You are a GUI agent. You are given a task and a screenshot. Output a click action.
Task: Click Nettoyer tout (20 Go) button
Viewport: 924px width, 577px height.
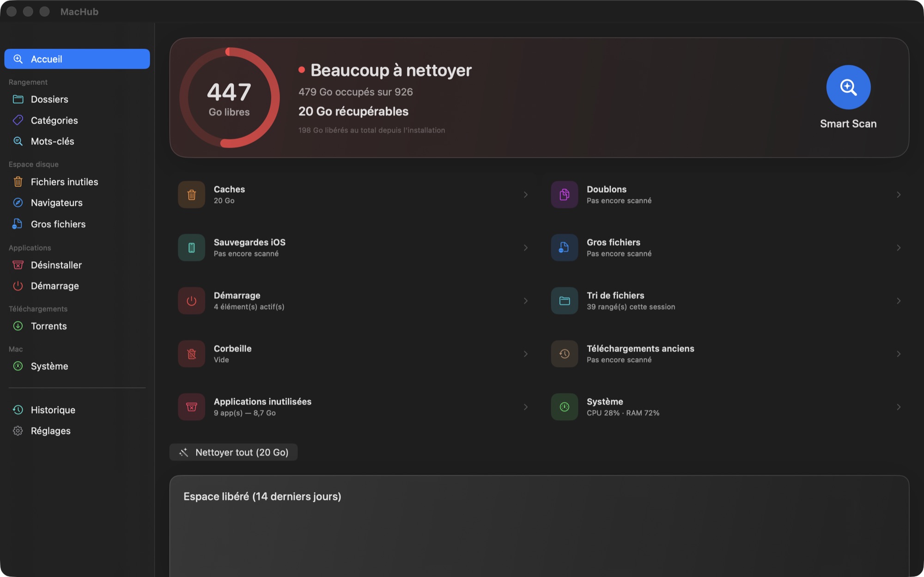[234, 452]
